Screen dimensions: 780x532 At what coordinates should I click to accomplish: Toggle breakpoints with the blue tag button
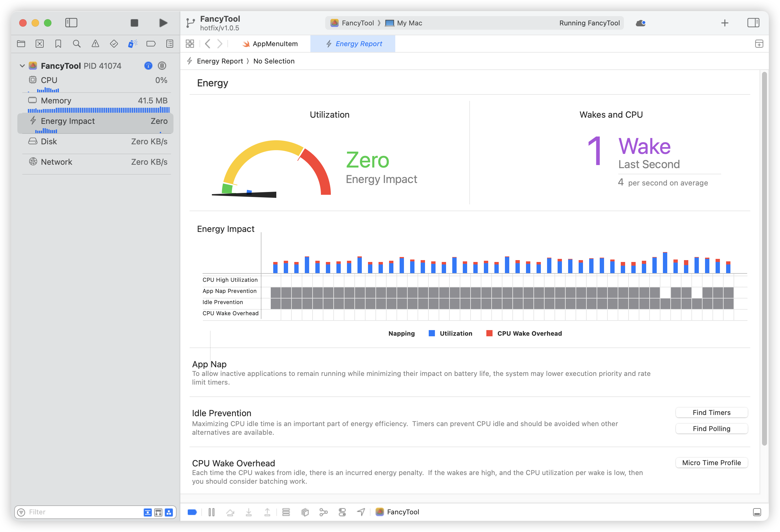[x=192, y=512]
